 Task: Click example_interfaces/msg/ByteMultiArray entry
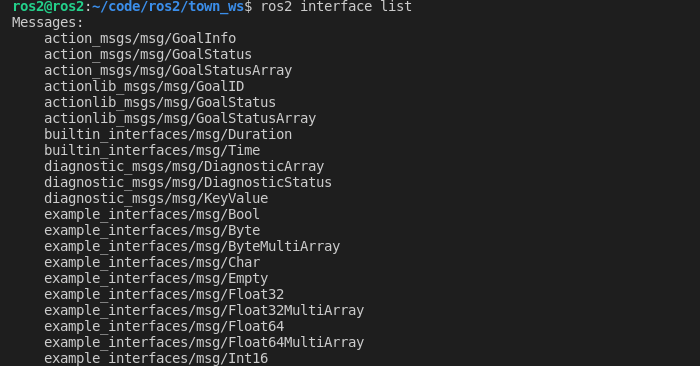coord(192,246)
